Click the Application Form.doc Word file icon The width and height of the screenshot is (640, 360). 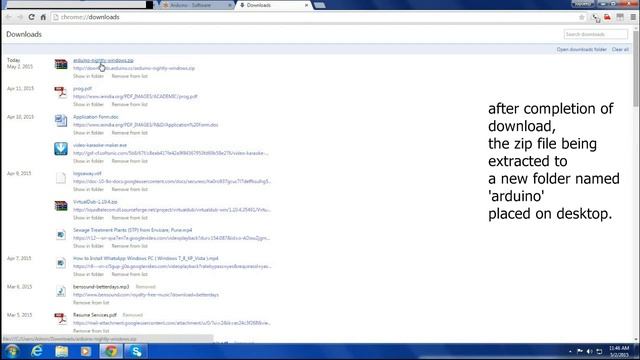[61, 120]
